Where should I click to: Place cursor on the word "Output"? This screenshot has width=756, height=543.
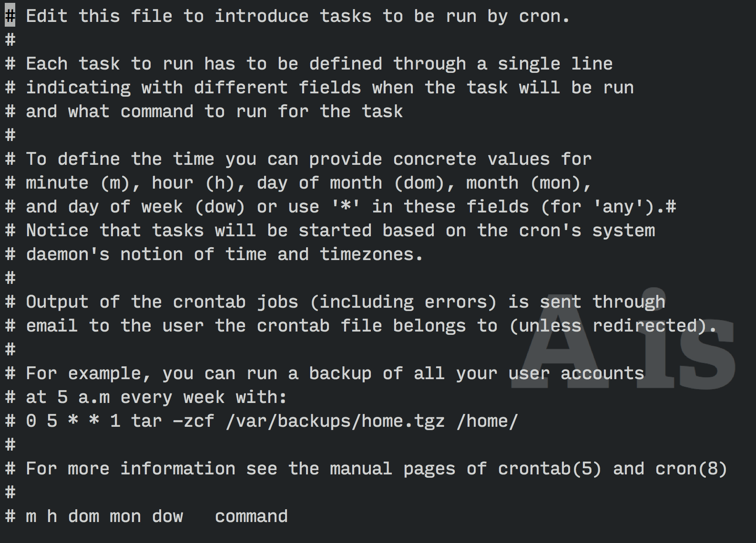click(x=57, y=302)
